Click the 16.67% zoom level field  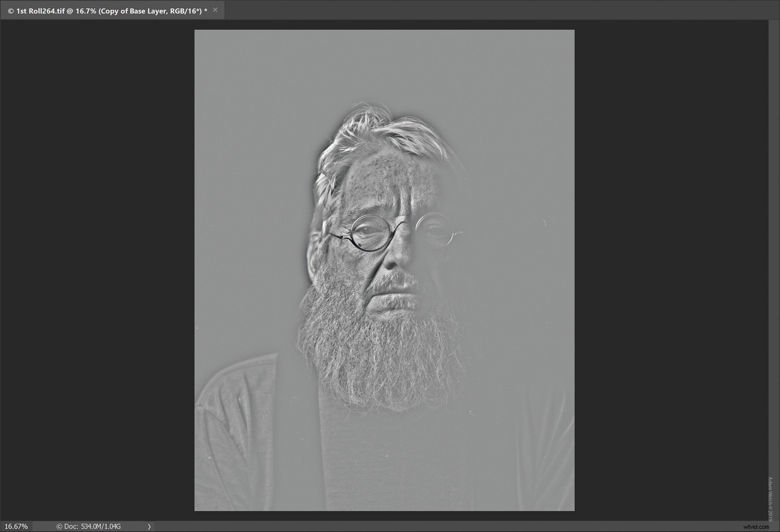tap(16, 526)
